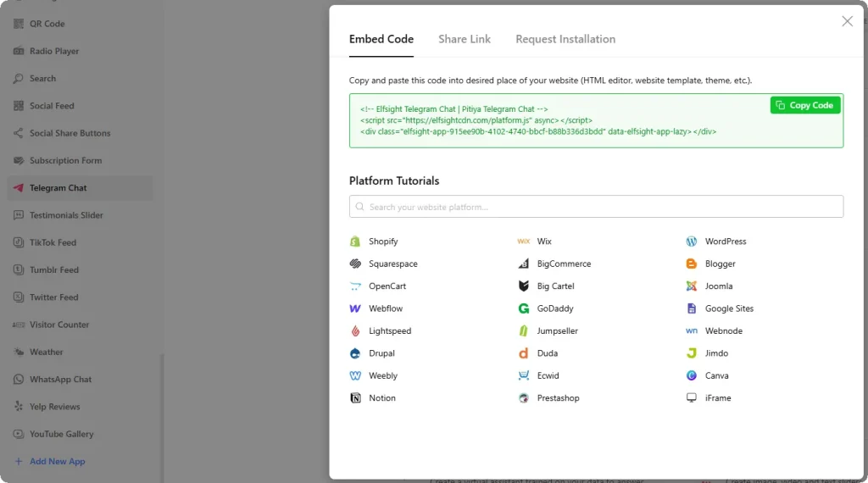868x483 pixels.
Task: Click the Shopify platform icon
Action: pyautogui.click(x=355, y=241)
